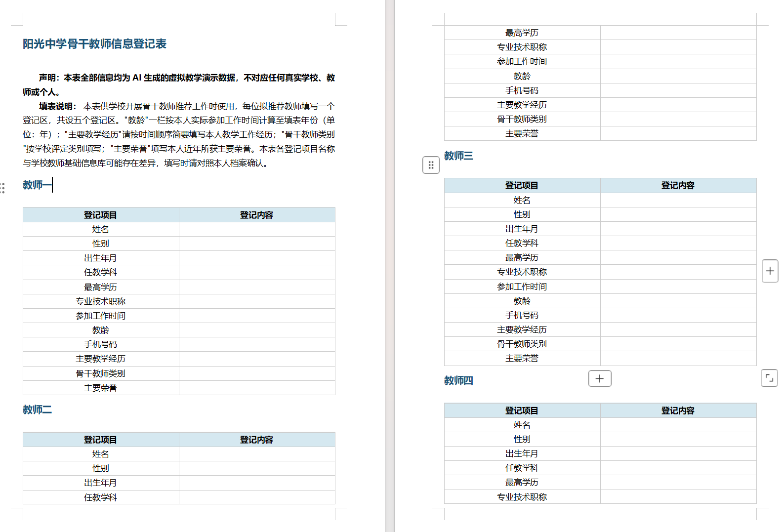
Task: Click 专业技术职称 in the 教师四 table
Action: (x=522, y=497)
